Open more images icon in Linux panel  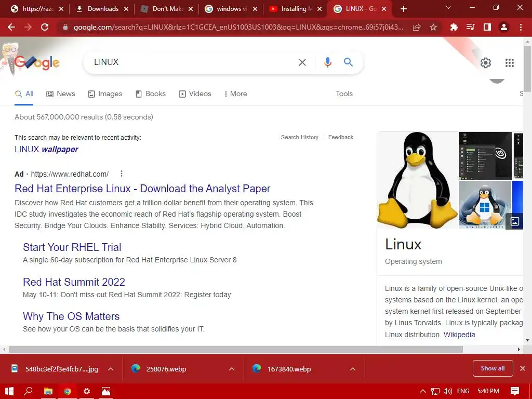[x=514, y=221]
